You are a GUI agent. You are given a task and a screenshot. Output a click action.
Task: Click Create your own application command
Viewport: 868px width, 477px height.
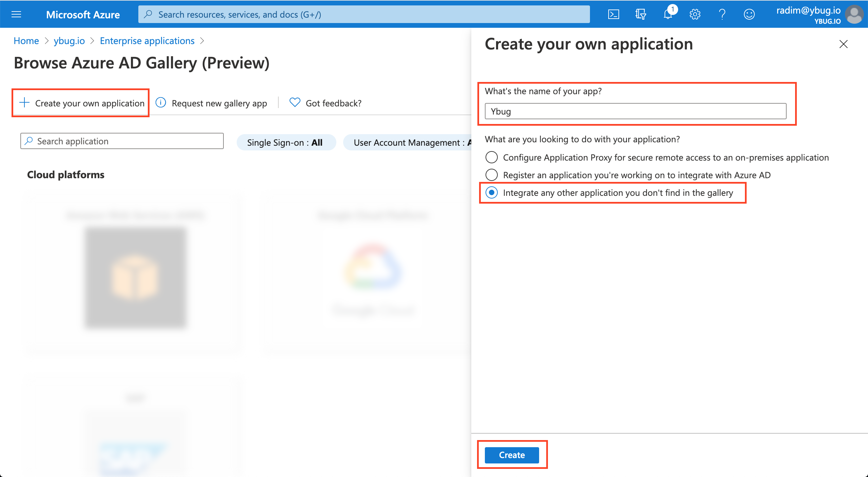click(82, 103)
